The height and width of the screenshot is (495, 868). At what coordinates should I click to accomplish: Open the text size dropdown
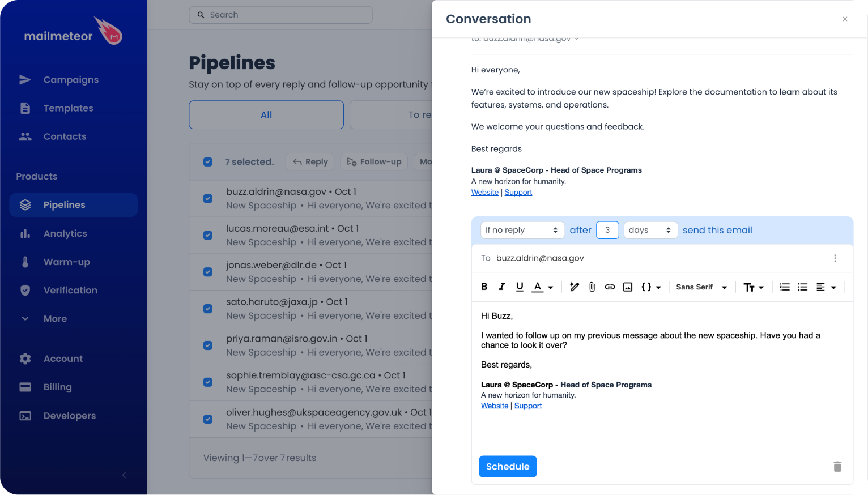coord(754,287)
